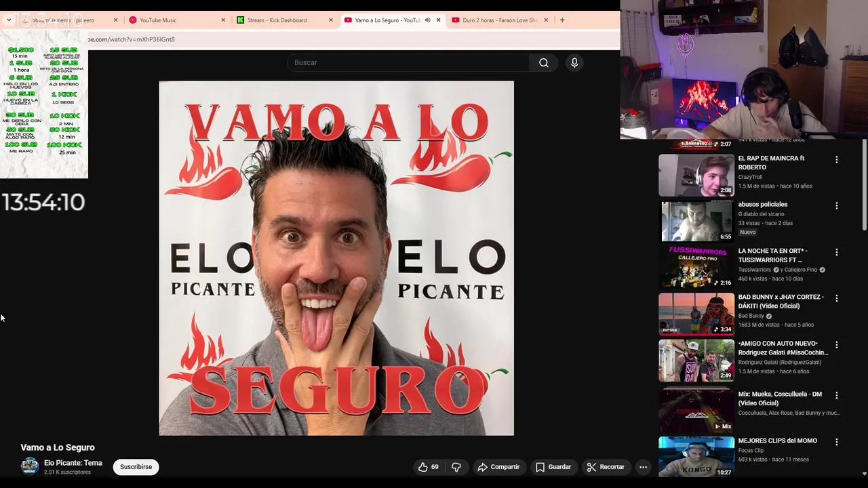
Task: Close the Vamo a Lo Seguro tab
Action: point(438,20)
